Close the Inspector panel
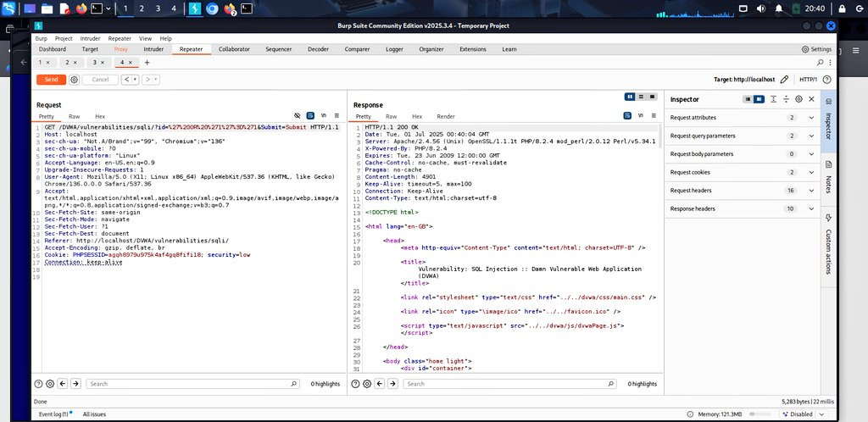The image size is (868, 422). click(x=811, y=99)
